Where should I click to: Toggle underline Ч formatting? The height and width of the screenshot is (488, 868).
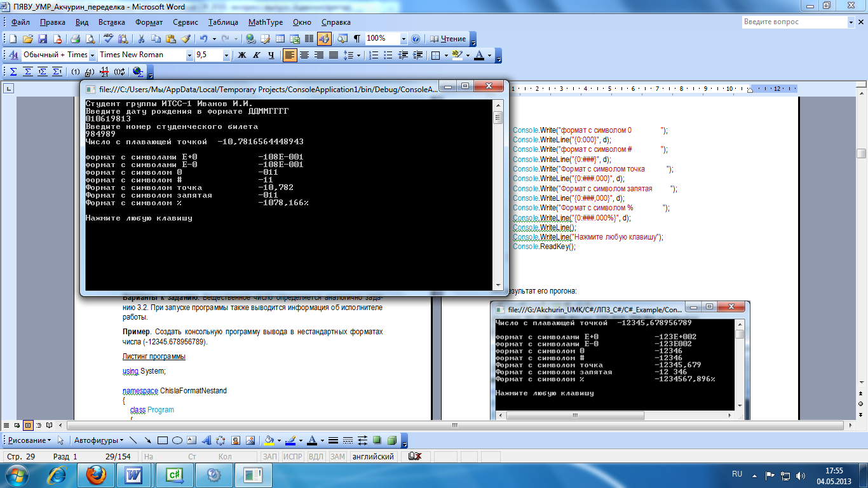pos(271,55)
